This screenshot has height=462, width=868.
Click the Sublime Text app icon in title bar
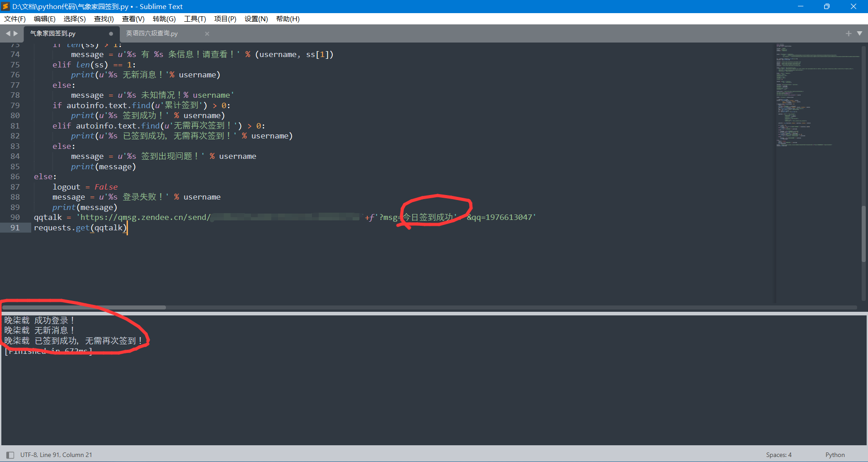point(5,6)
